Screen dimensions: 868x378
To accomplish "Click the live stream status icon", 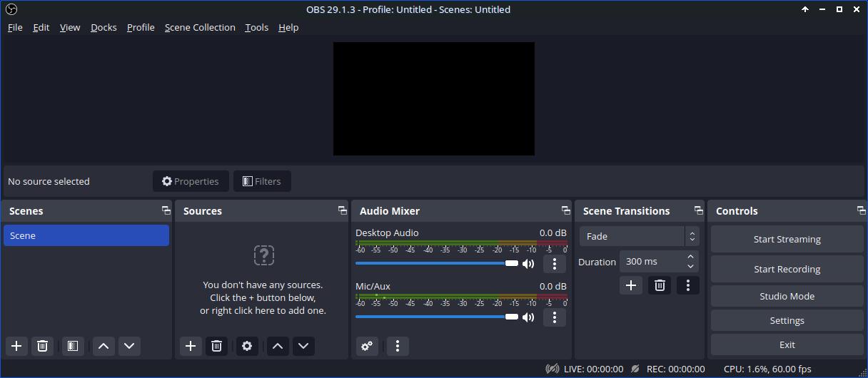I will tap(552, 369).
